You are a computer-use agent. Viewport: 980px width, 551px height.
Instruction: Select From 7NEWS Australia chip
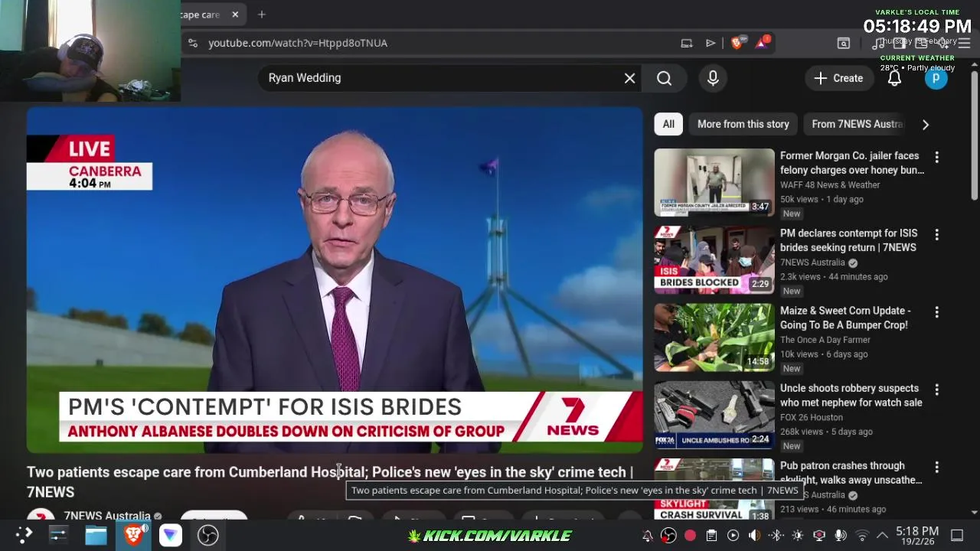pos(857,124)
